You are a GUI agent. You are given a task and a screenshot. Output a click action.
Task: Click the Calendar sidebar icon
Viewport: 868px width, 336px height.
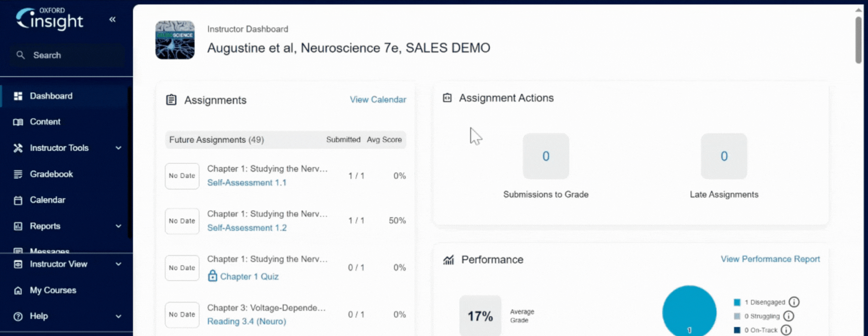click(x=18, y=200)
